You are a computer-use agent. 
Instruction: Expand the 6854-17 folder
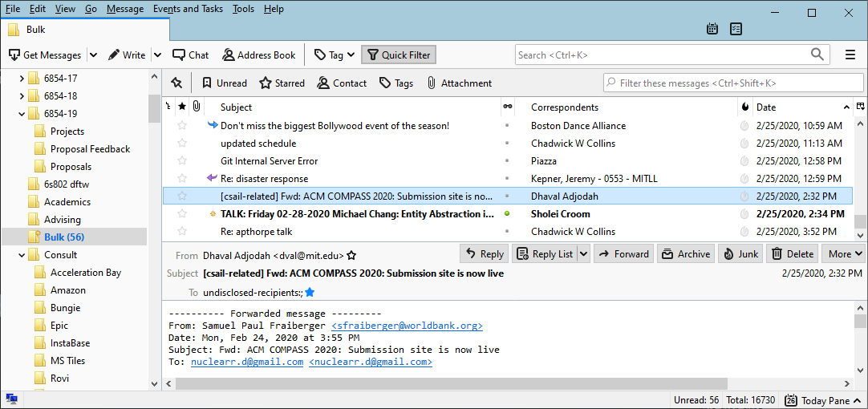pos(22,78)
